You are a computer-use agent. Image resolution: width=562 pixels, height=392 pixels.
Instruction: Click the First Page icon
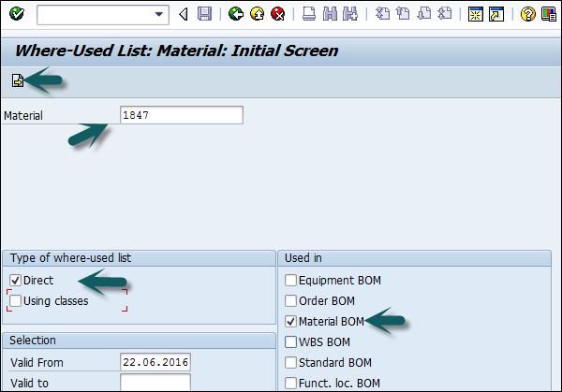[x=382, y=14]
